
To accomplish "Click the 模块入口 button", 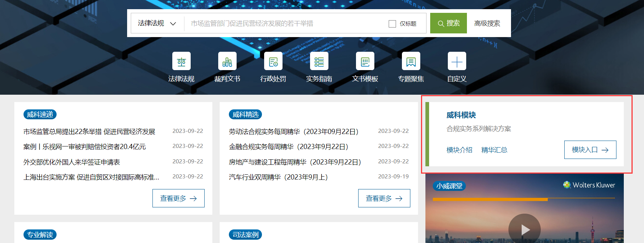I will 590,150.
